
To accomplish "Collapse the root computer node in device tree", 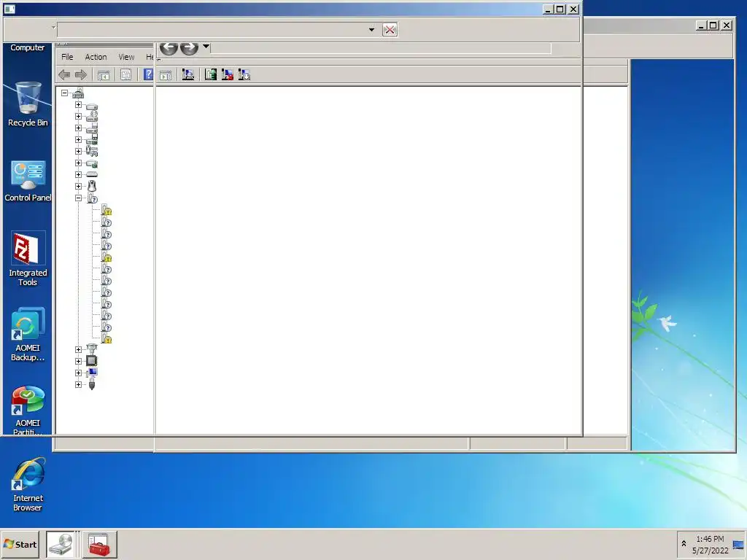I will click(65, 93).
